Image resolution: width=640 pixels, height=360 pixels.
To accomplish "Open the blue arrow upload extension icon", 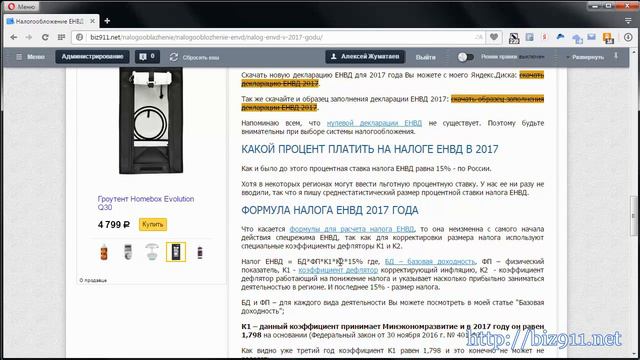I will (x=577, y=39).
